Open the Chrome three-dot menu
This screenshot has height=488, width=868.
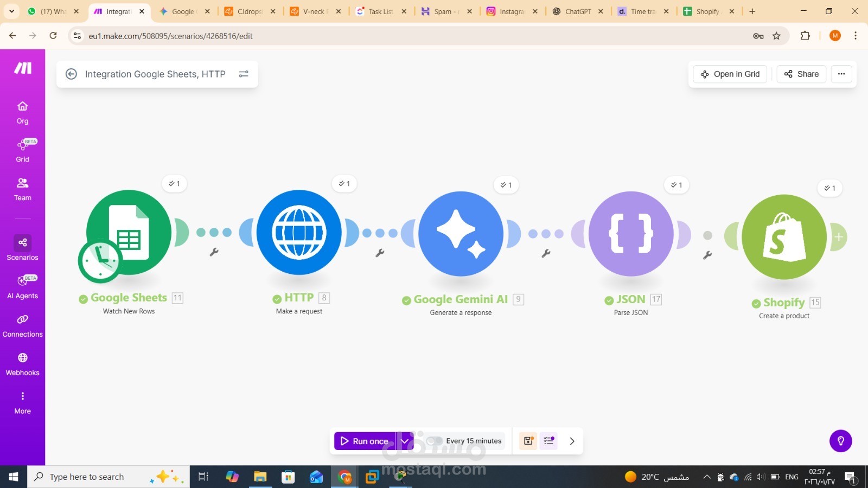[856, 36]
